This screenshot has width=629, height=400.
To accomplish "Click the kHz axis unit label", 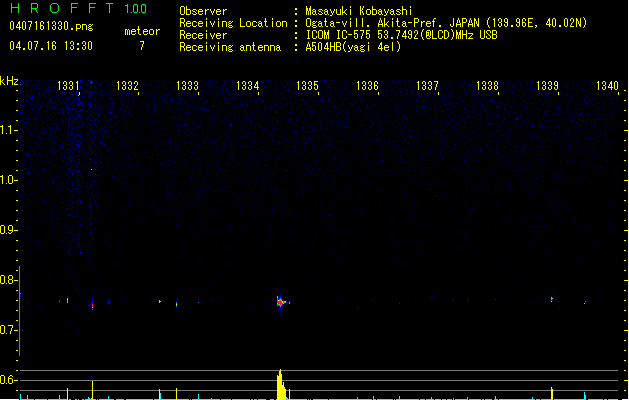I will (x=9, y=81).
